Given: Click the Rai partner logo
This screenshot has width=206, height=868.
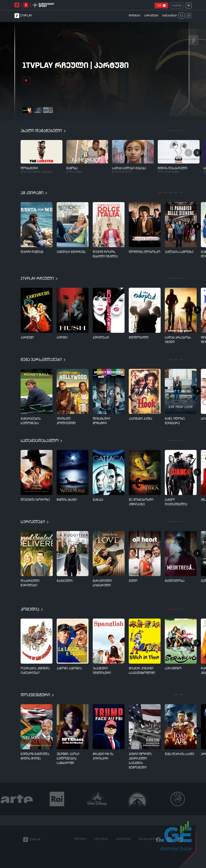Looking at the screenshot, I should click(x=57, y=799).
